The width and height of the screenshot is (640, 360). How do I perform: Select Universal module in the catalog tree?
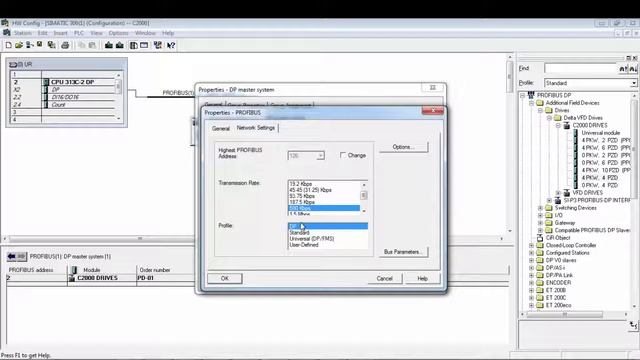[600, 133]
